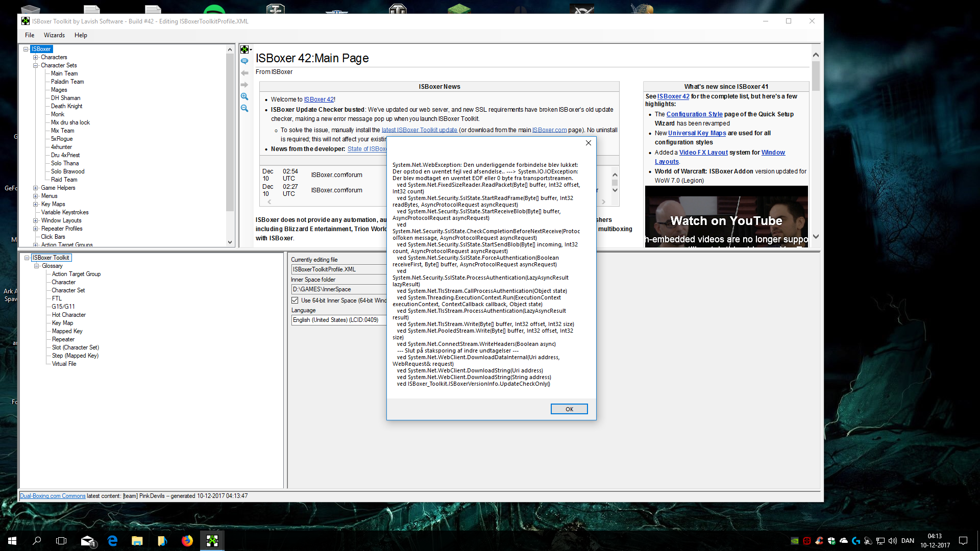Open Mail app on taskbar
This screenshot has width=980, height=551.
tap(87, 541)
